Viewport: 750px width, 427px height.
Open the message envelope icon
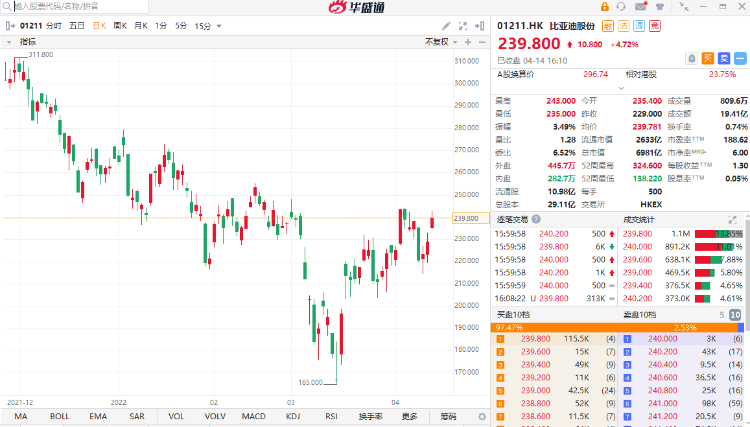click(640, 6)
